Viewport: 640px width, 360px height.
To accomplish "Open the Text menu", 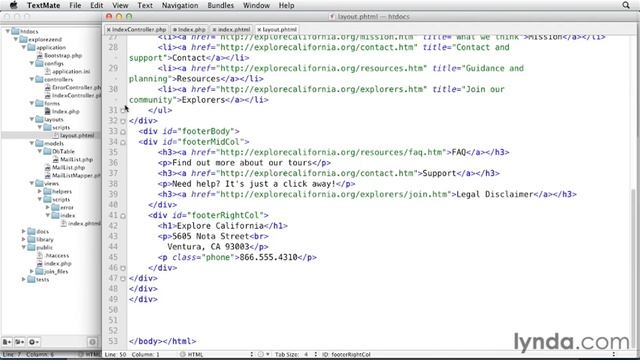I will pyautogui.click(x=145, y=5).
